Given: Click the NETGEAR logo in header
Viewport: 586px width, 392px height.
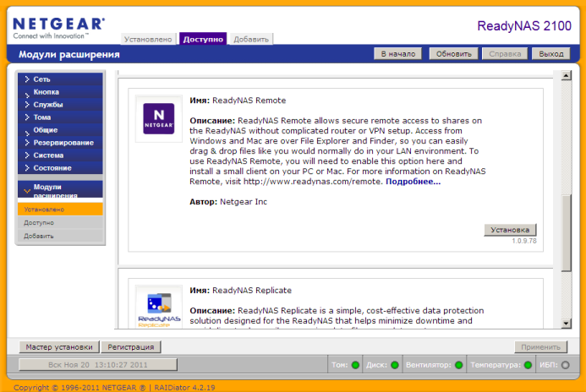Looking at the screenshot, I should [58, 28].
